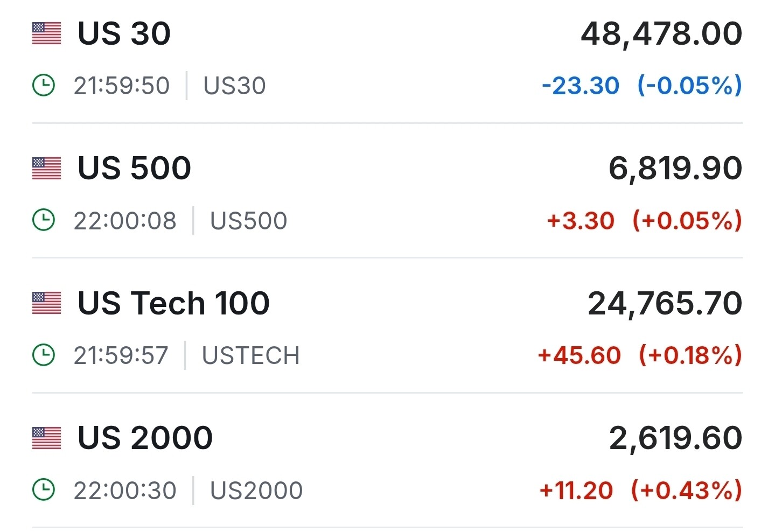Open the US 500 index name

(134, 168)
